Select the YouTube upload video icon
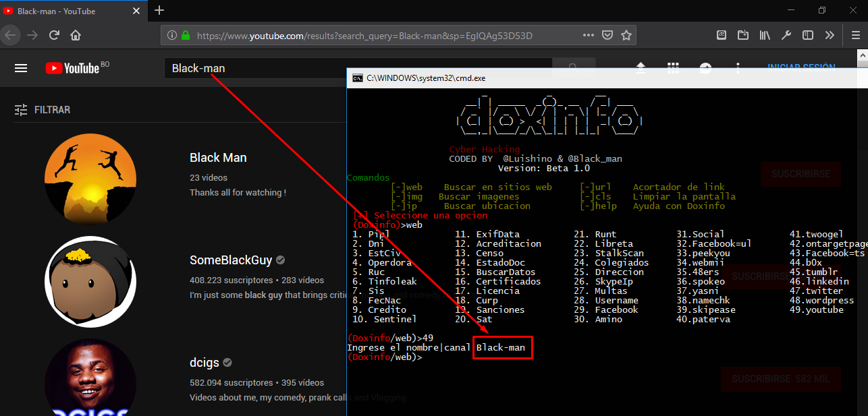The width and height of the screenshot is (868, 416). coord(640,67)
